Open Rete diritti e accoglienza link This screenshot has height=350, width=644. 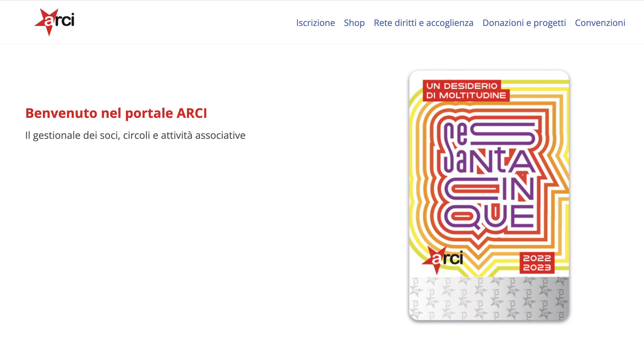click(x=423, y=23)
